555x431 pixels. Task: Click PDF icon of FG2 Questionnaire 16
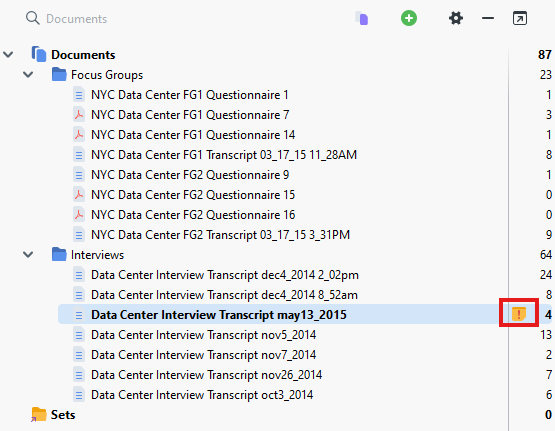(79, 215)
